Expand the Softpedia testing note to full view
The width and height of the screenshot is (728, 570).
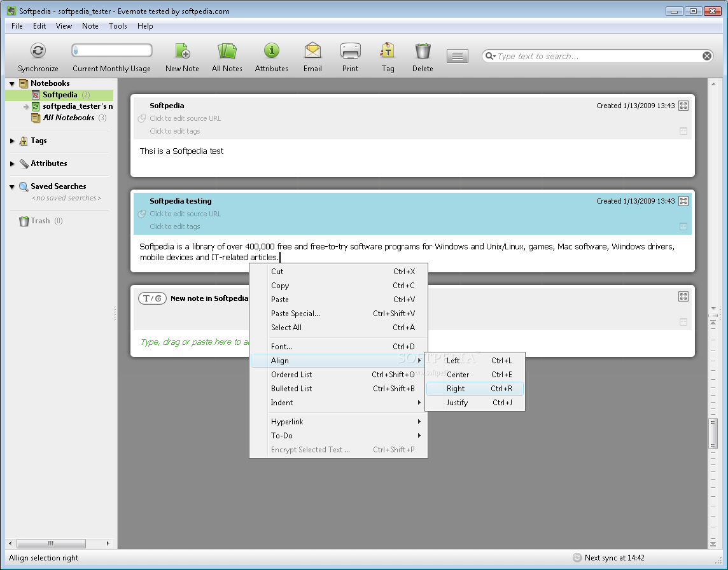tap(683, 201)
